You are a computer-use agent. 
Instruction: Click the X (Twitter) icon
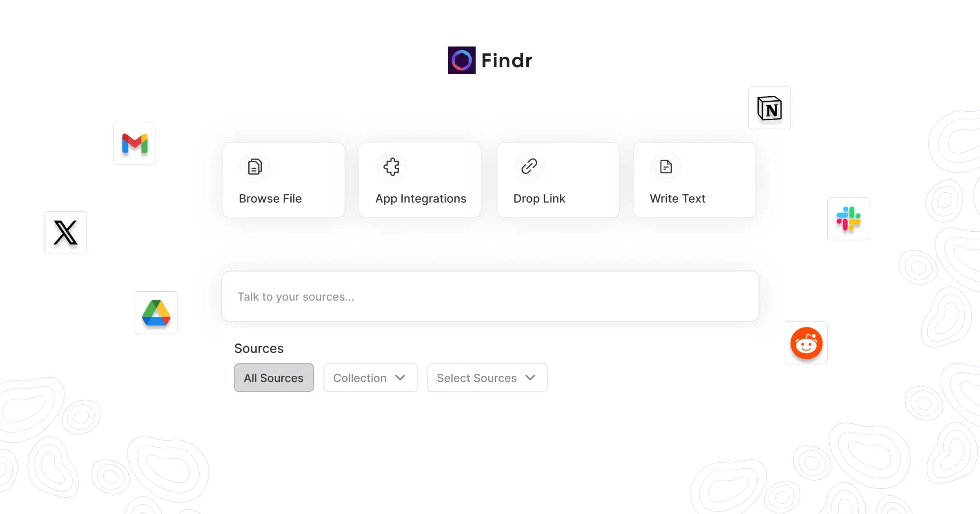point(65,233)
